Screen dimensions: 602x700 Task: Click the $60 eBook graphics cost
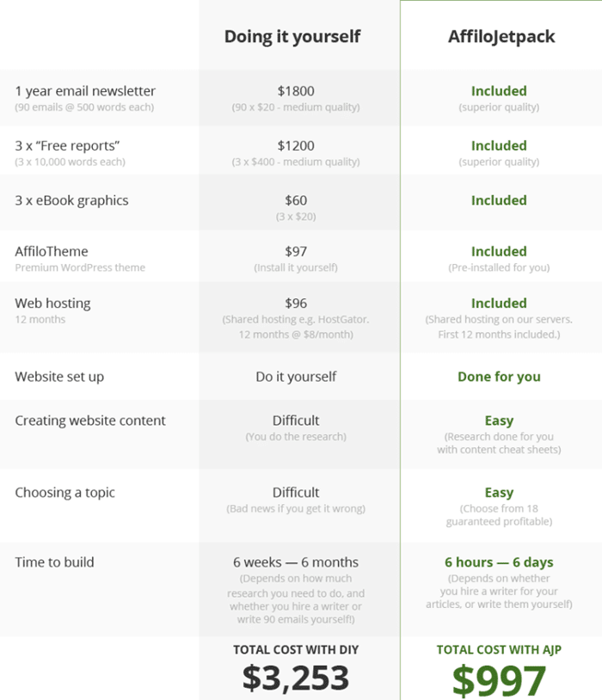(x=296, y=200)
